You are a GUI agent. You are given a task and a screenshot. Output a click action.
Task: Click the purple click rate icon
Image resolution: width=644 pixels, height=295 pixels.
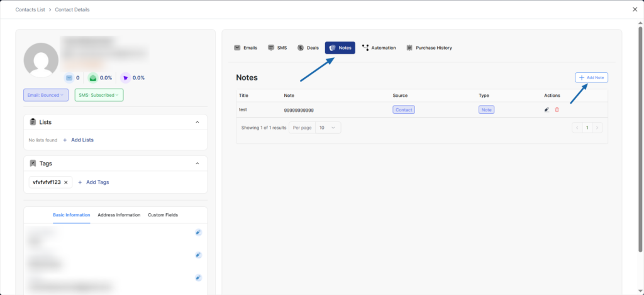125,77
